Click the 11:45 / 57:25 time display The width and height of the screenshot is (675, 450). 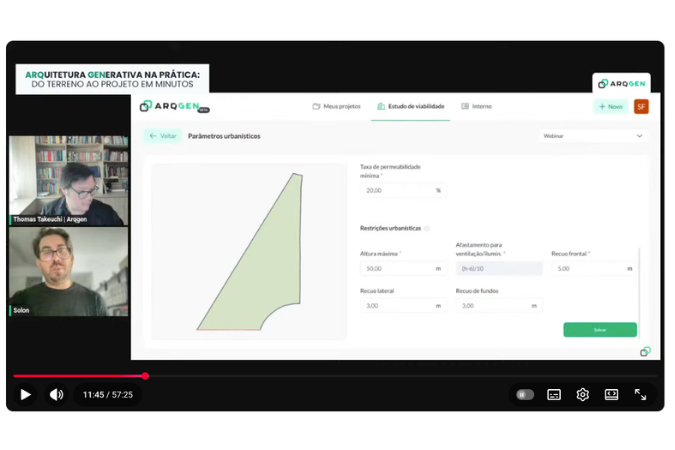(x=108, y=395)
